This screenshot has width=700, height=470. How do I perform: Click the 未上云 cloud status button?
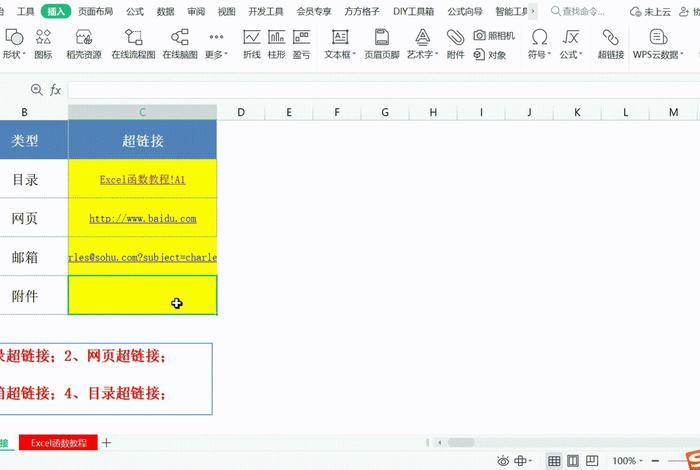coord(650,12)
